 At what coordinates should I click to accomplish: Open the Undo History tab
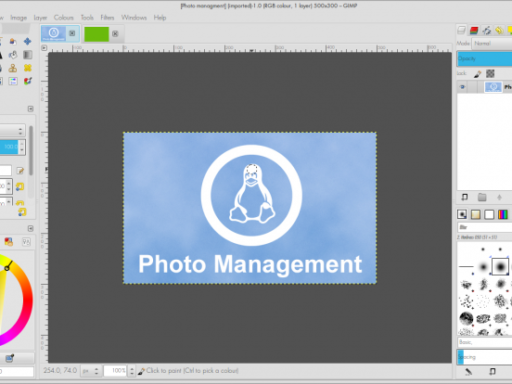(x=499, y=30)
